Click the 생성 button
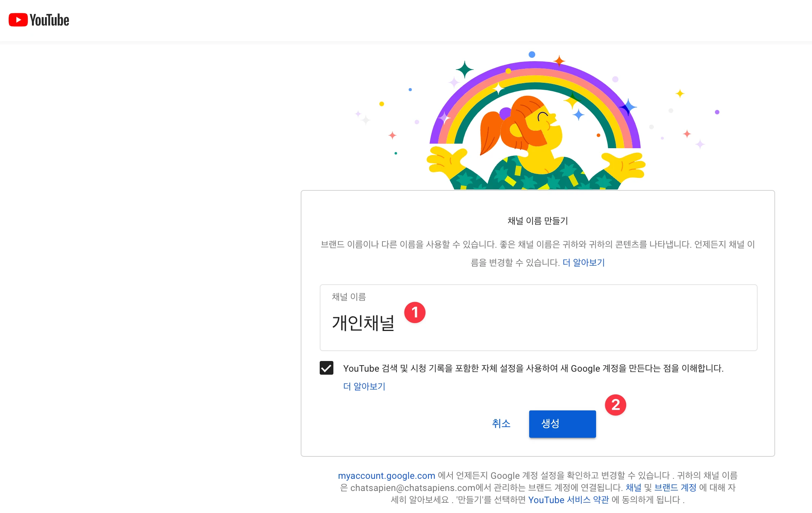812x513 pixels. [x=562, y=424]
